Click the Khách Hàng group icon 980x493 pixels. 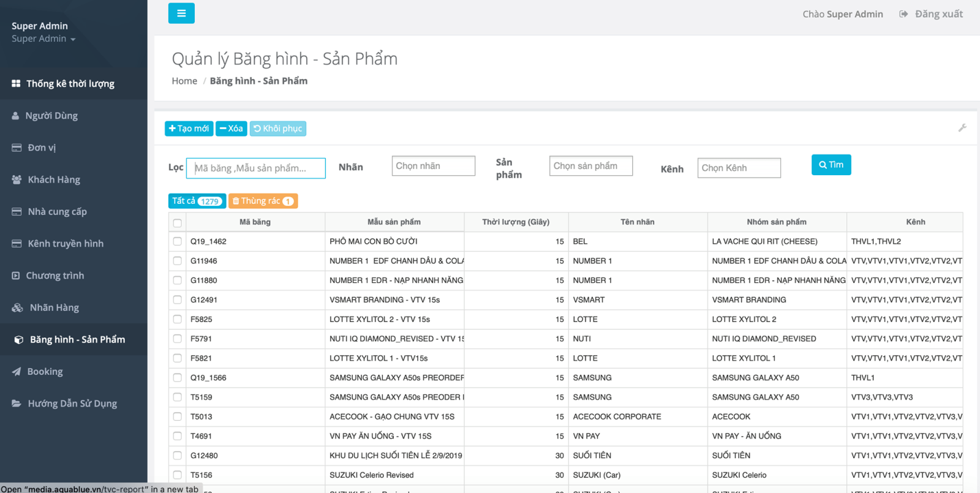(17, 179)
